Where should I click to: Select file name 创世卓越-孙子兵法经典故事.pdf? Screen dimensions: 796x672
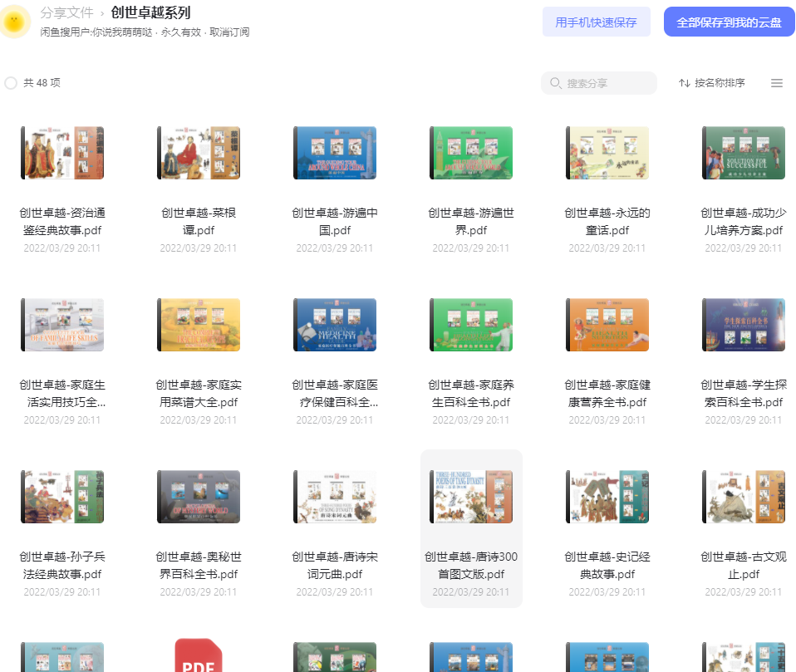(x=62, y=566)
